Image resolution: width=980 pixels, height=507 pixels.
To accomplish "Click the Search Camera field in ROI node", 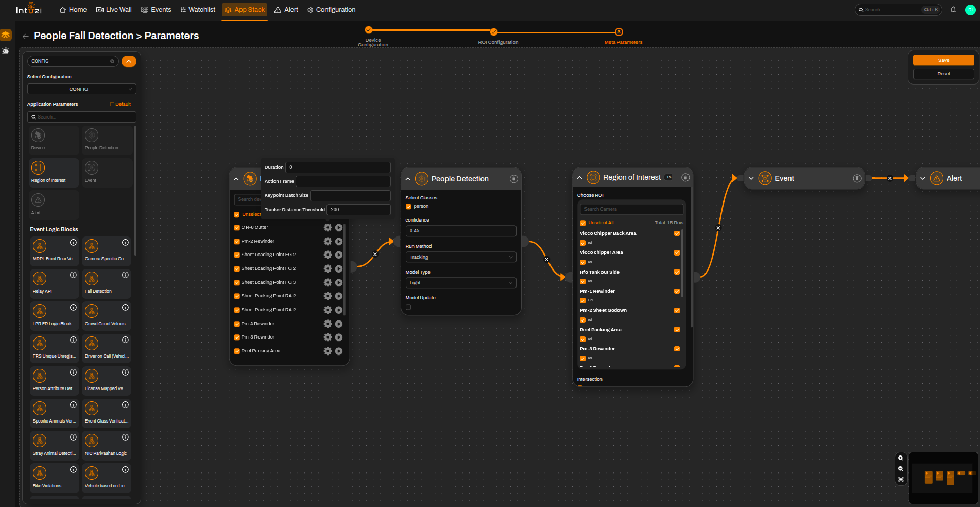I will tap(631, 209).
